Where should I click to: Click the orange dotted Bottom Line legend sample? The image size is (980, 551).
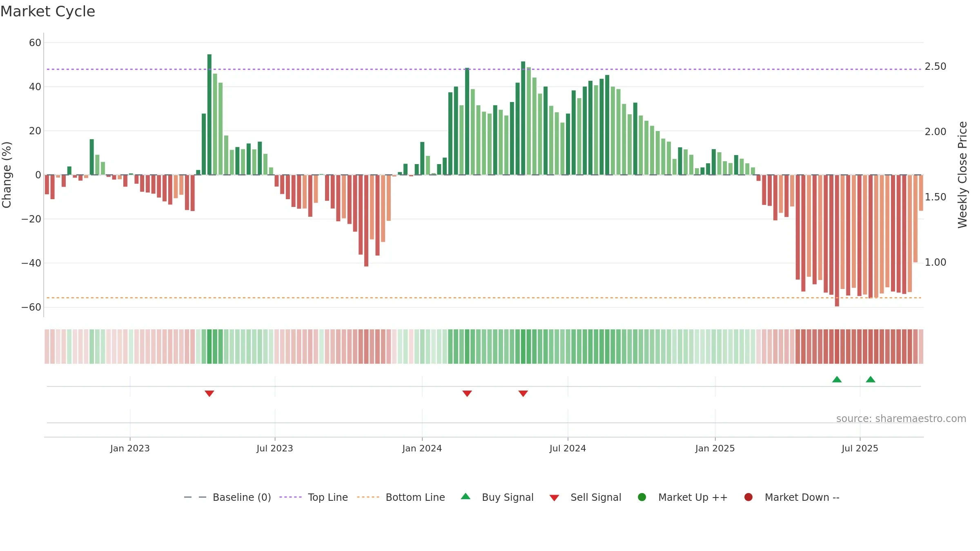pos(368,497)
